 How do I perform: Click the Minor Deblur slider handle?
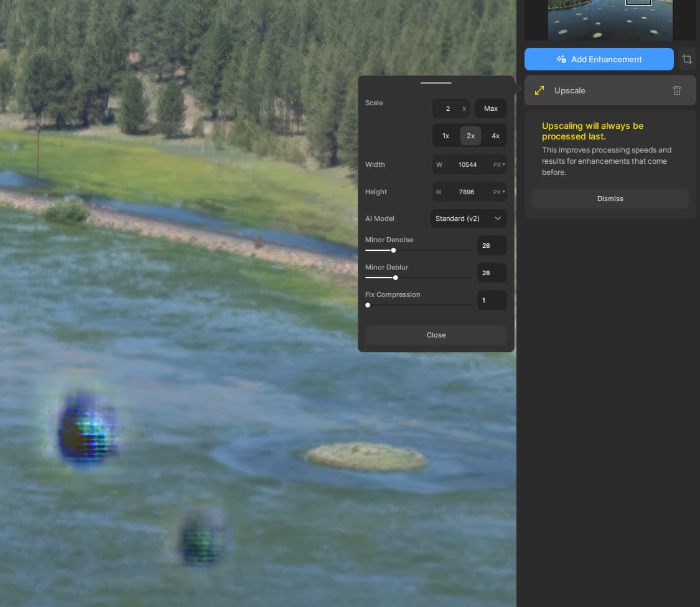(396, 278)
